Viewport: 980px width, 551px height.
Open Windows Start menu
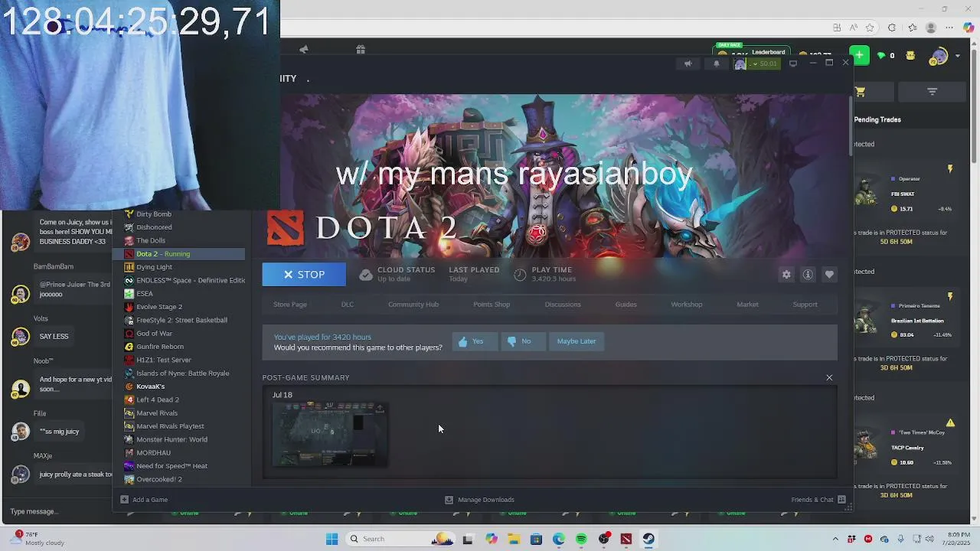332,539
